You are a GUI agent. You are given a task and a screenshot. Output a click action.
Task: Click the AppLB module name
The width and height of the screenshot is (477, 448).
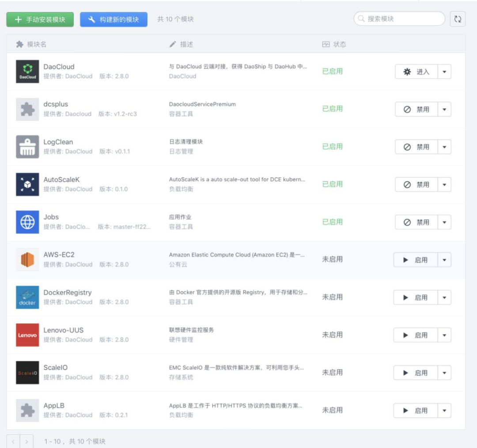pyautogui.click(x=54, y=406)
